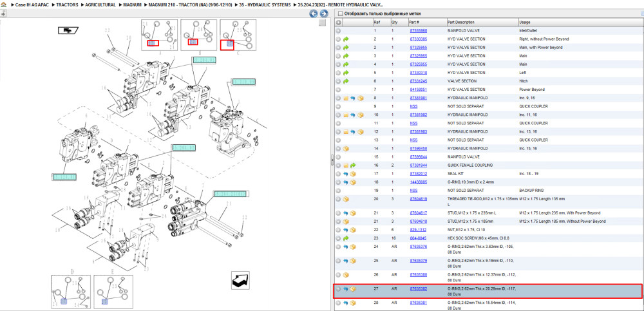Open note icon on row 87381944
Screen dimensions: 644x311
pos(346,165)
